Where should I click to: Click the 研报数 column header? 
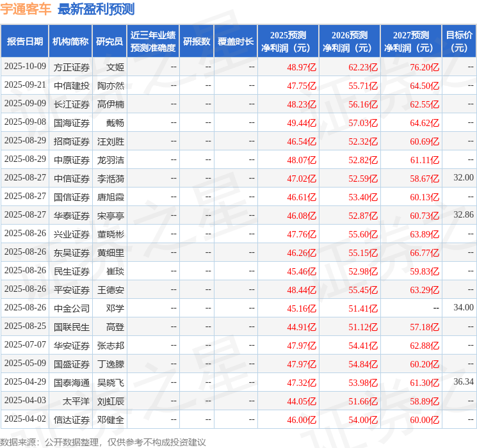[x=197, y=42]
